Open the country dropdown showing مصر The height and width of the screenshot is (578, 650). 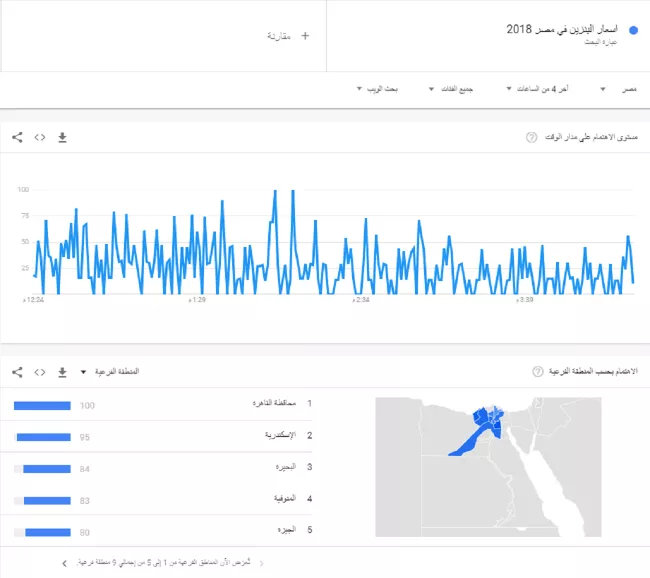614,90
